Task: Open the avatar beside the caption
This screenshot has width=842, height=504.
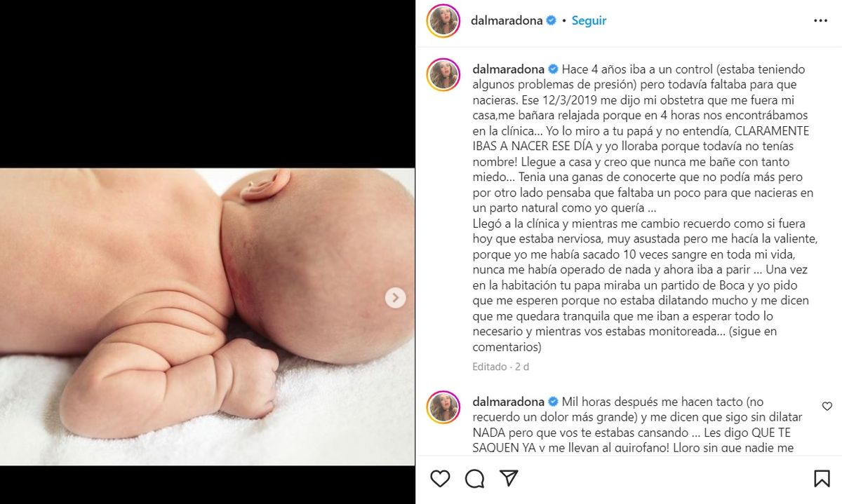Action: [x=443, y=75]
